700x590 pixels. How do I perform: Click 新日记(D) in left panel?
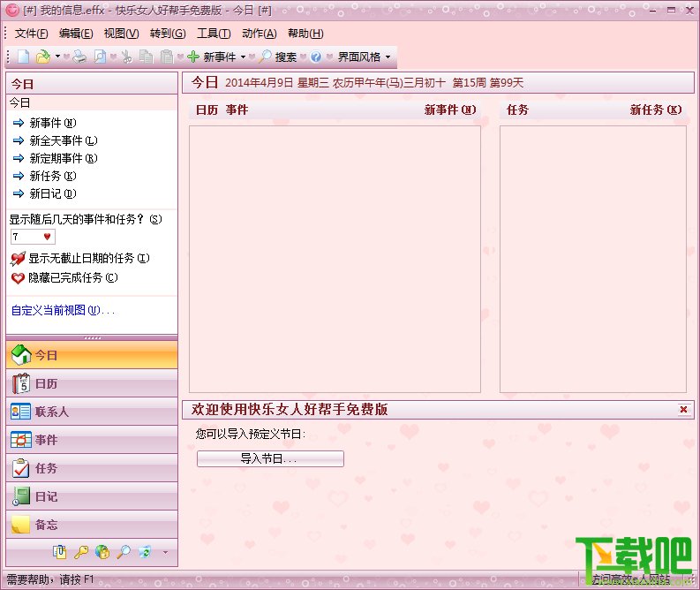coord(53,193)
